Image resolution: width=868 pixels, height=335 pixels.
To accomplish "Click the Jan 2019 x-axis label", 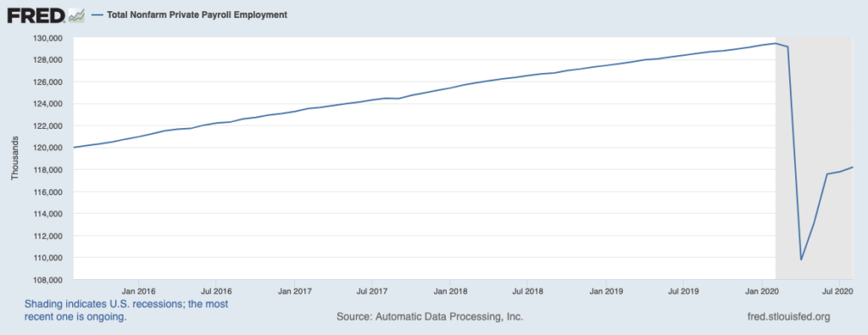I will [x=605, y=290].
